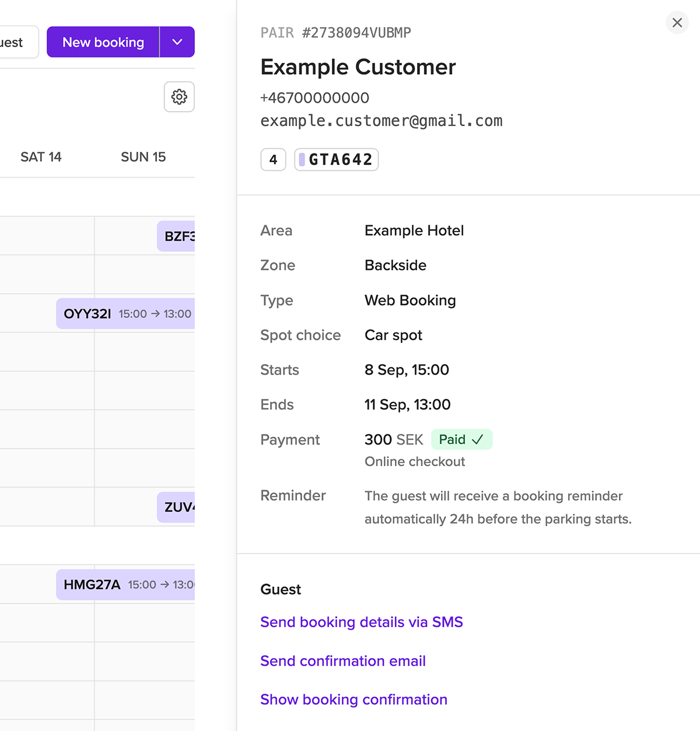The width and height of the screenshot is (700, 731).
Task: Close the booking details panel
Action: click(677, 23)
